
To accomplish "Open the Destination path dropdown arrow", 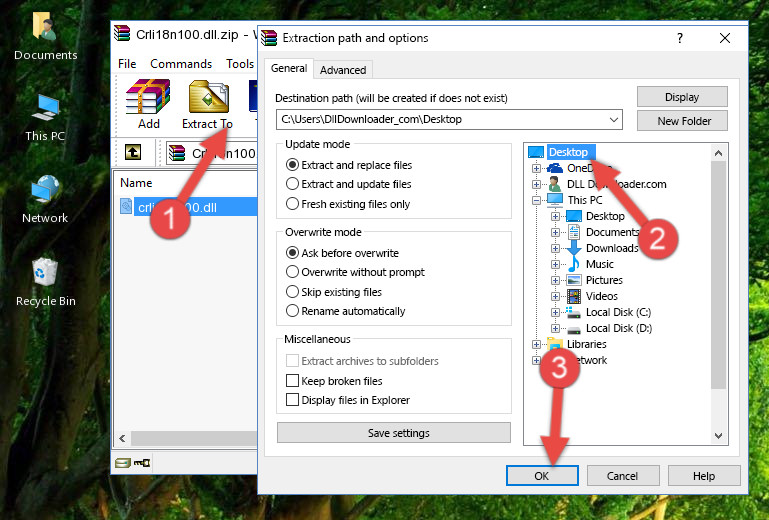I will 614,120.
